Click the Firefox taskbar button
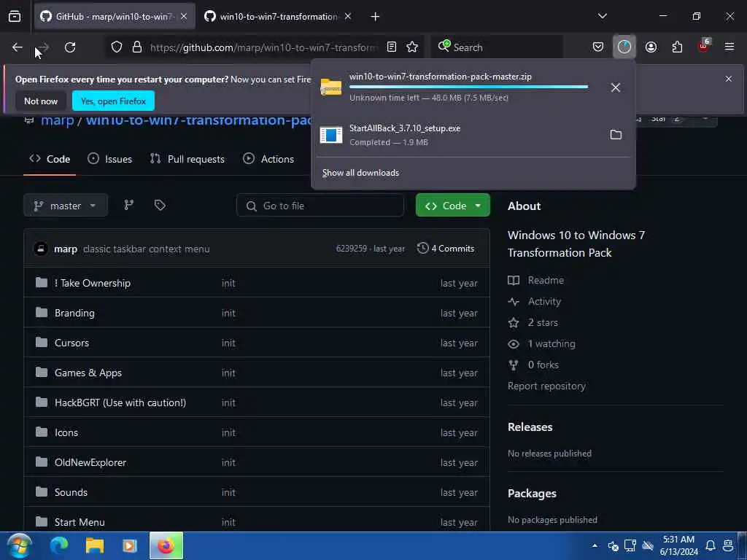The image size is (747, 560). (x=166, y=545)
